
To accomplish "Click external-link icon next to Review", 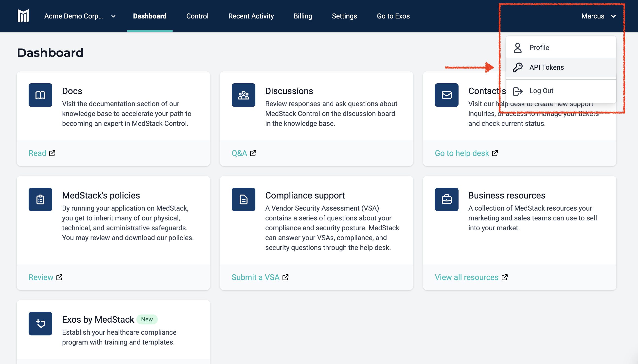I will pos(60,277).
